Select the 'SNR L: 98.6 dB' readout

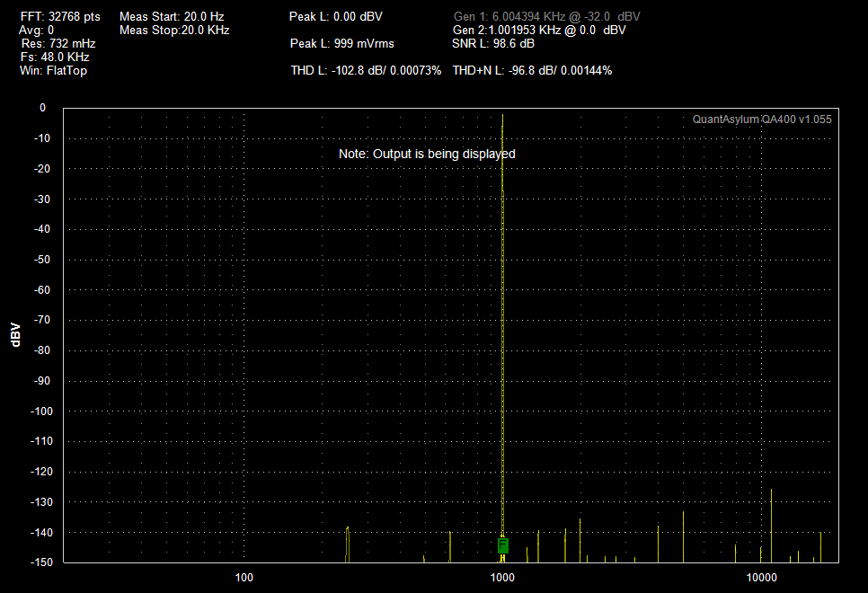493,43
